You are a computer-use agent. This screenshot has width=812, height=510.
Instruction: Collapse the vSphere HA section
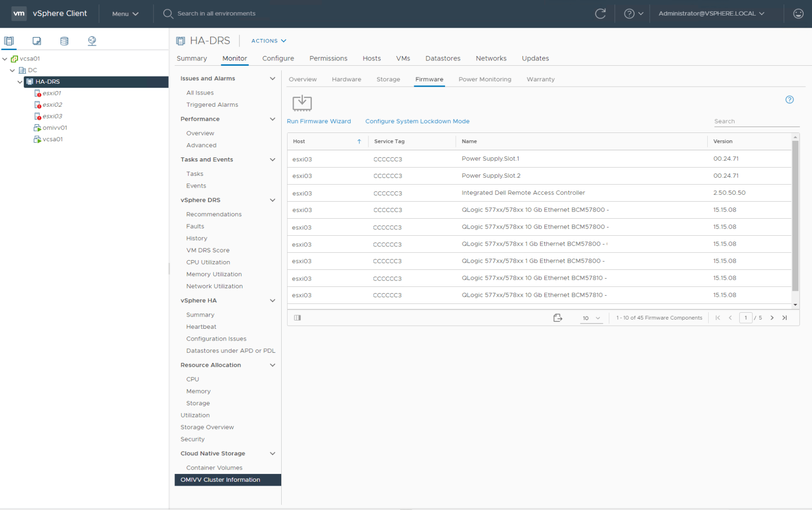pyautogui.click(x=272, y=301)
